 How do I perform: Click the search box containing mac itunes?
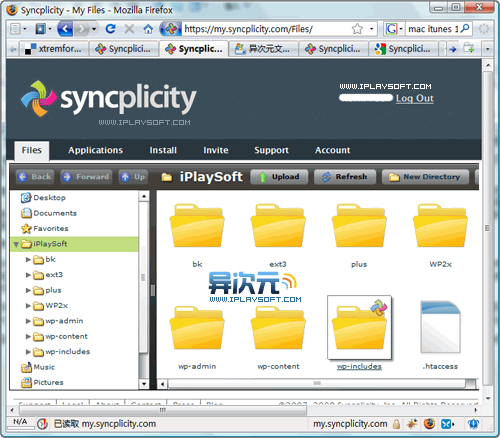tap(433, 29)
